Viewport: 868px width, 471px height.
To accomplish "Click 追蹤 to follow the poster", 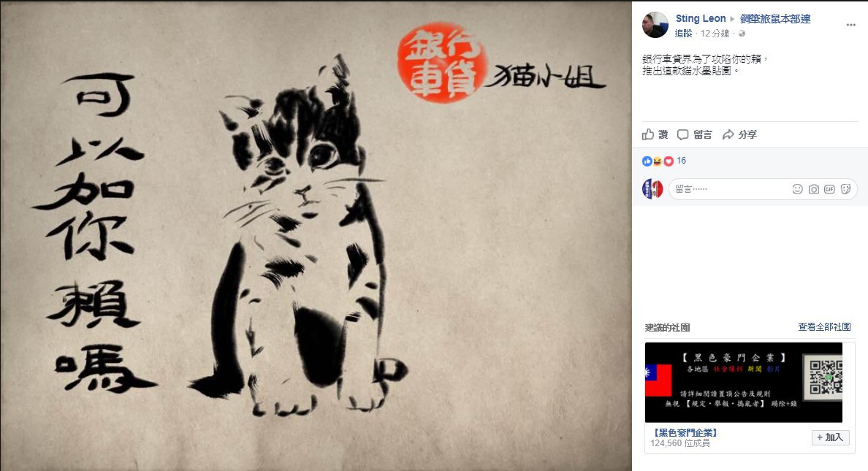I will tap(684, 33).
